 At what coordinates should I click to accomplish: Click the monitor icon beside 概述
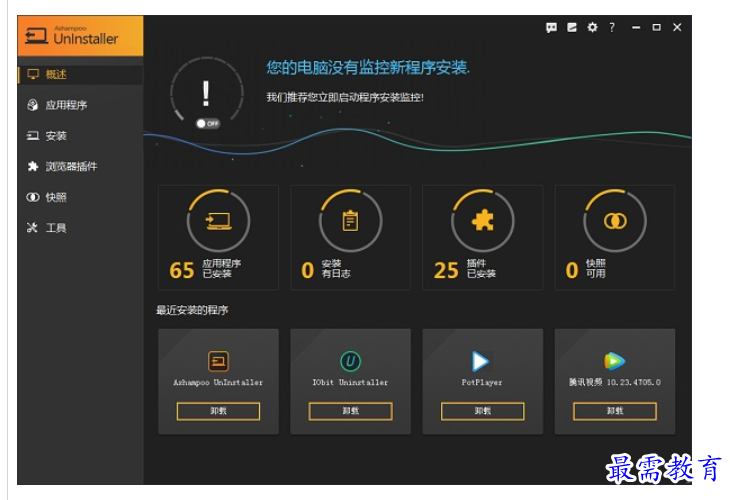(33, 74)
